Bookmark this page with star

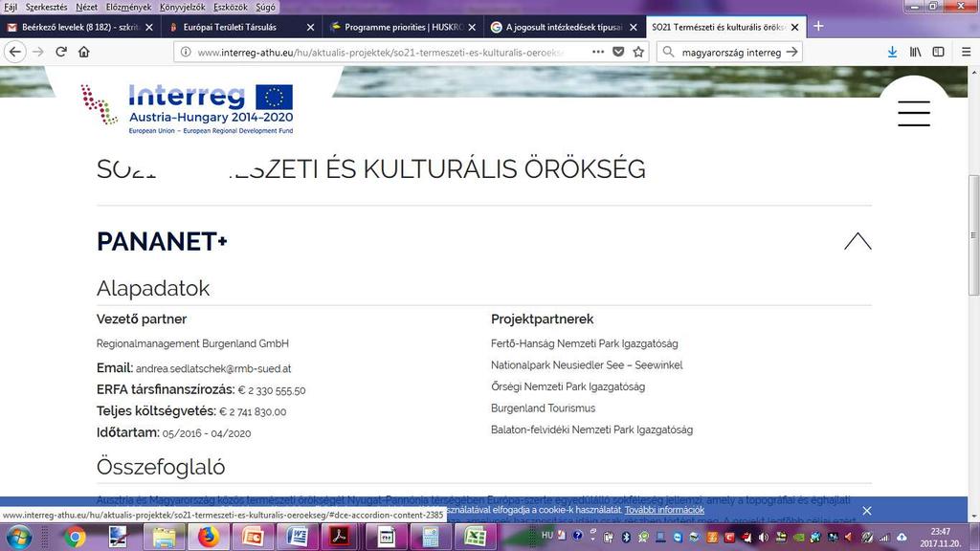(638, 52)
